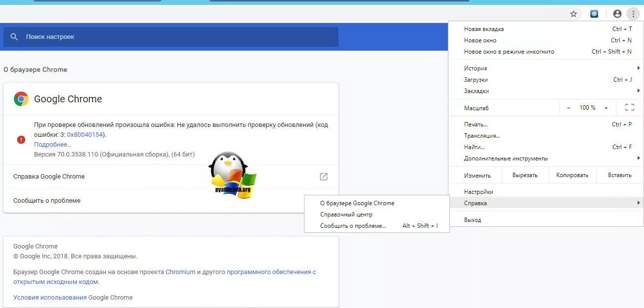
Task: Open the blue extension icon in toolbar
Action: [x=594, y=14]
